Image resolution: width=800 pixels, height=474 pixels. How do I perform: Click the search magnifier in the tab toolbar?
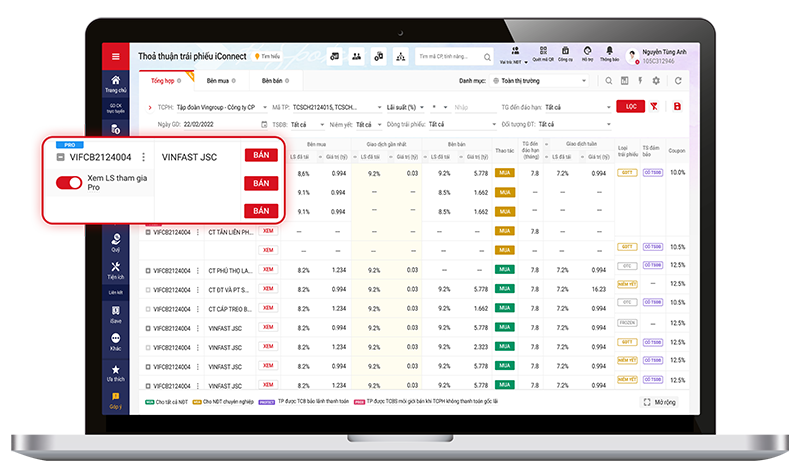click(x=609, y=81)
